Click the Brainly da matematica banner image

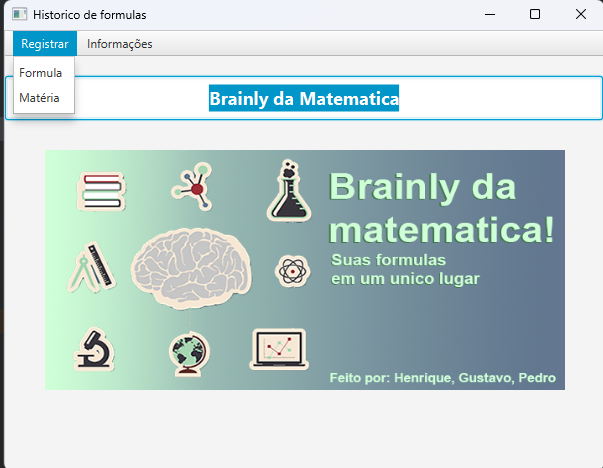(305, 270)
